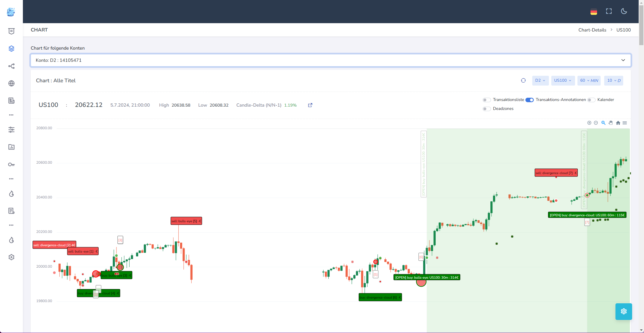
Task: Turn on the Deadzones toggle
Action: click(x=486, y=109)
